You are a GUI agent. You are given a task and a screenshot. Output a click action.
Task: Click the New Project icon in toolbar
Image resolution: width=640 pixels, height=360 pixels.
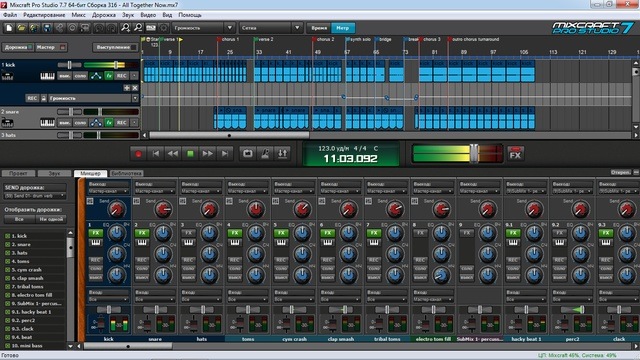click(9, 28)
